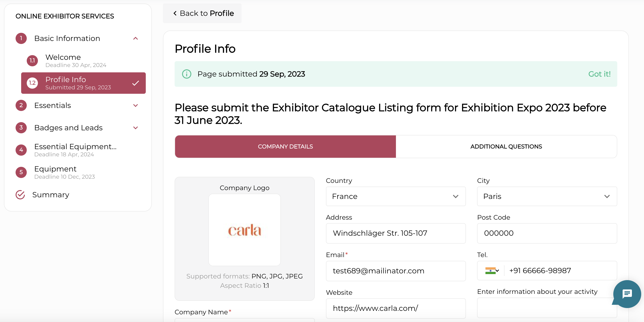Click into the Website input field
The image size is (644, 322).
[395, 308]
